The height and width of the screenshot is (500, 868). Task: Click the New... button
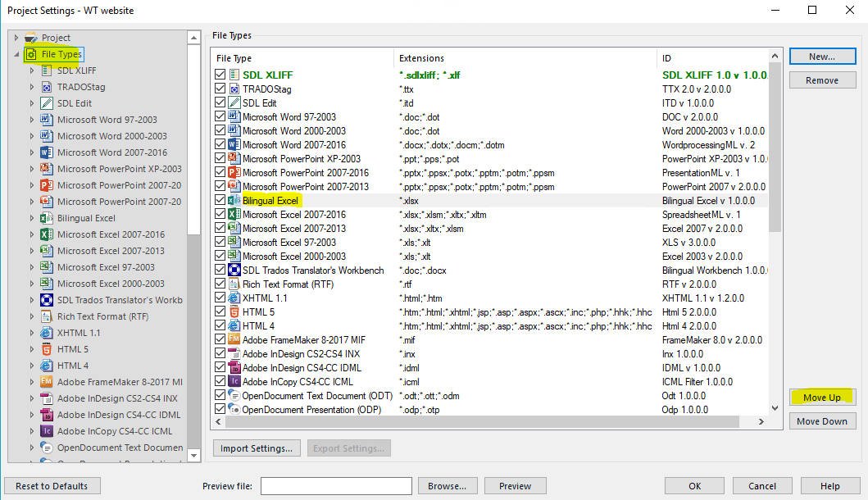point(822,57)
